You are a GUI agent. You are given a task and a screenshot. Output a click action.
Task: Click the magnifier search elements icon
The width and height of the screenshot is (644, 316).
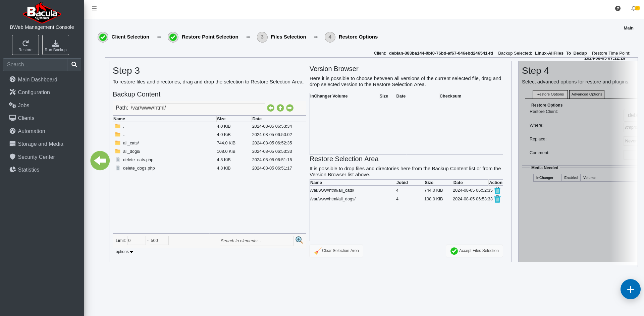[x=299, y=240]
